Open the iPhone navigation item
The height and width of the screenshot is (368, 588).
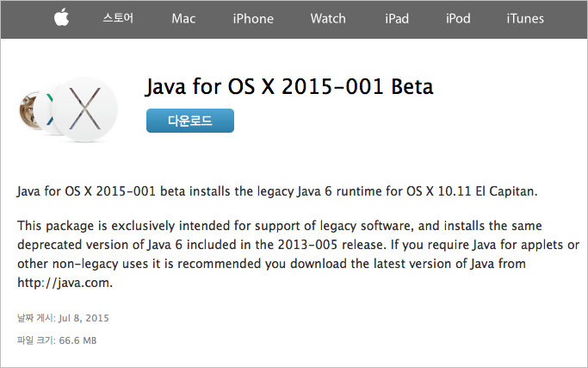[253, 18]
